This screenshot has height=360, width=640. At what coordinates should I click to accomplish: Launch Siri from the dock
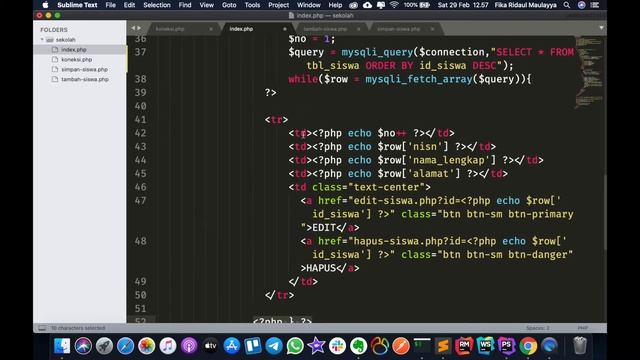click(x=83, y=346)
